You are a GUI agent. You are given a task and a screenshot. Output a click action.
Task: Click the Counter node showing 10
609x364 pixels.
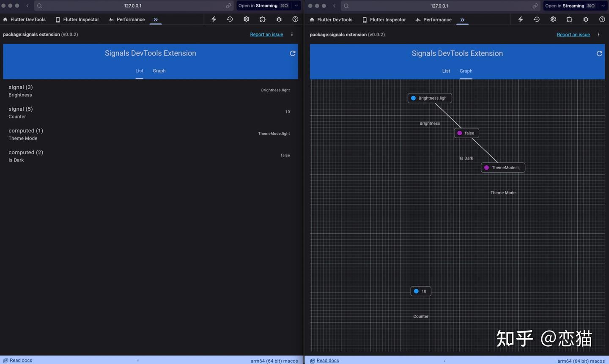421,291
